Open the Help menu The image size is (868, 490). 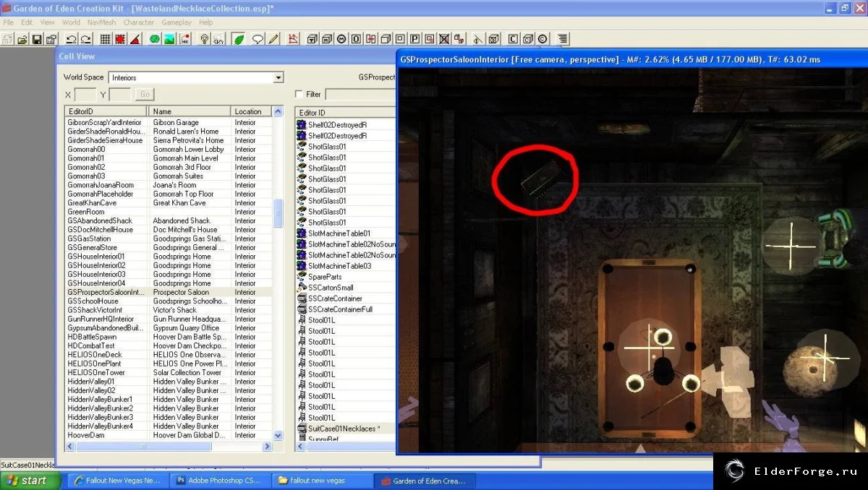(206, 22)
